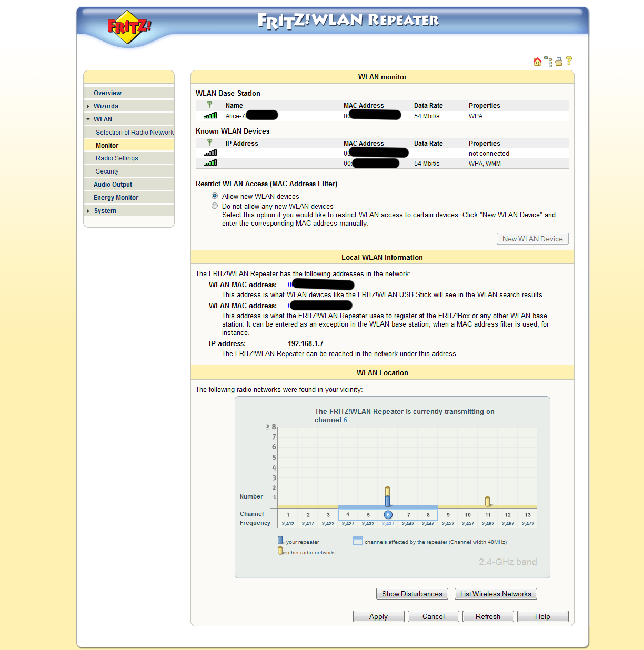
Task: Collapse the WLAN menu section
Action: point(103,119)
